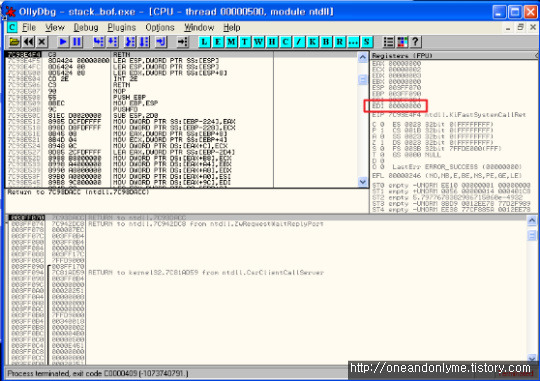Image resolution: width=540 pixels, height=381 pixels.
Task: Click the Trace over toolbar icon
Action: pos(144,42)
